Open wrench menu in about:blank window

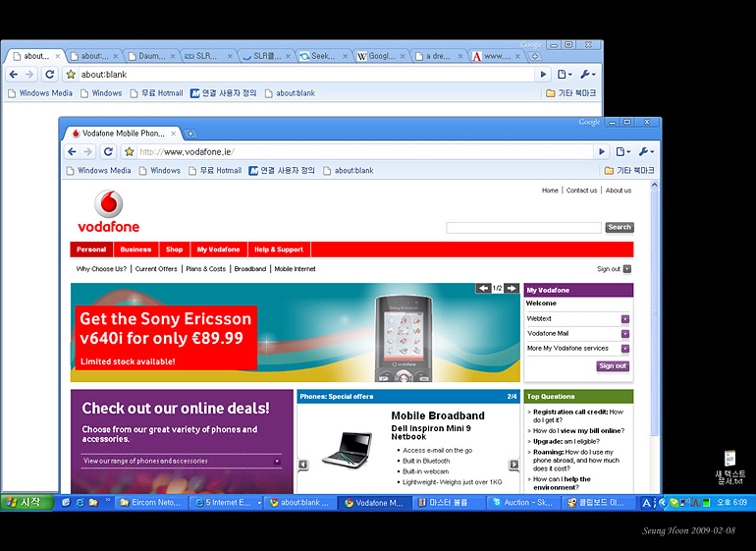[588, 75]
